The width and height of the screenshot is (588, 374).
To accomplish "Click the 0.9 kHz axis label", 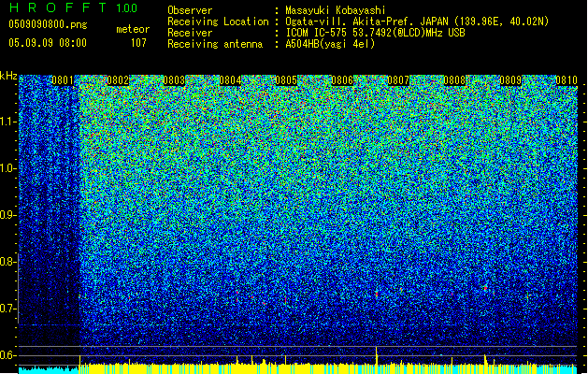I will click(7, 215).
